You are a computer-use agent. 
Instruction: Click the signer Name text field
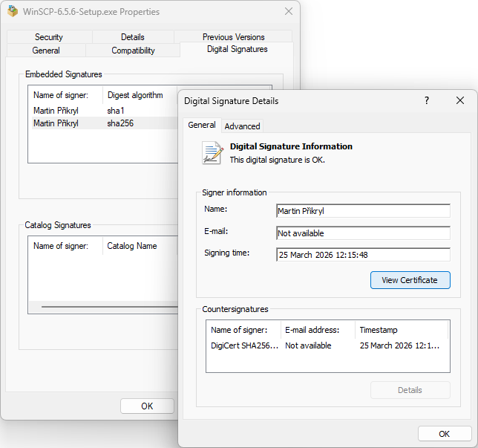coord(362,211)
